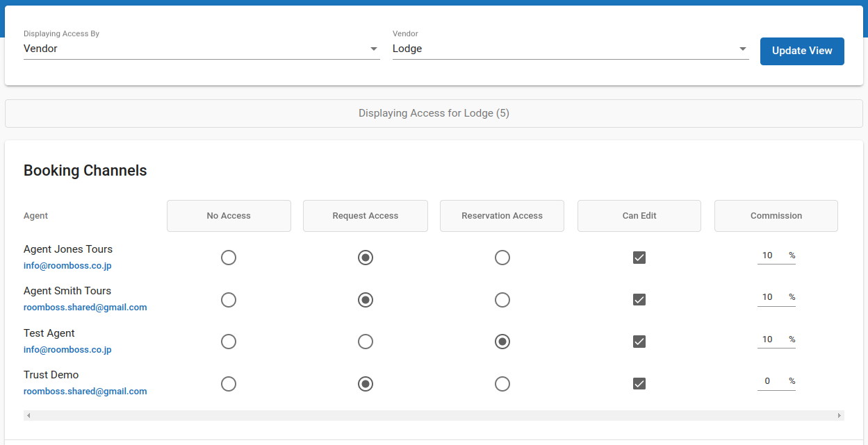Select Reservation Access for Agent Jones Tours
The height and width of the screenshot is (445, 868).
pyautogui.click(x=502, y=258)
